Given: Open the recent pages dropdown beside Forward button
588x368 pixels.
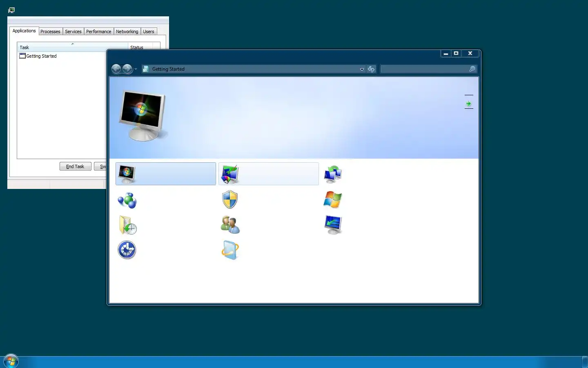Looking at the screenshot, I should click(136, 69).
